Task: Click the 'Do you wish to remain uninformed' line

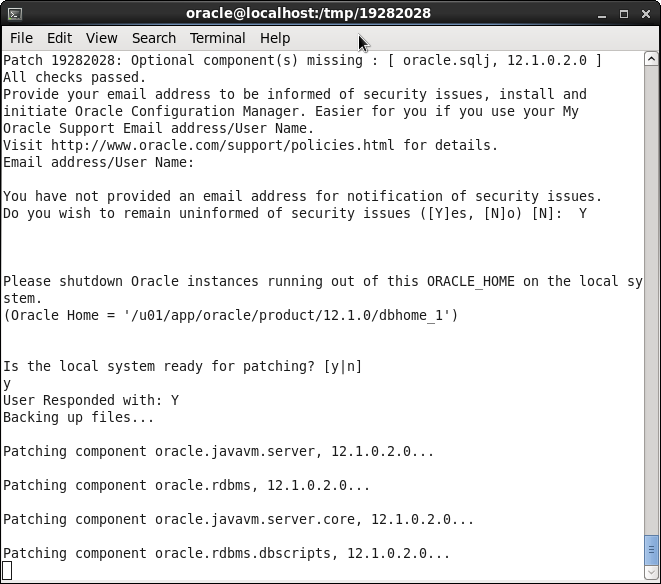Action: (x=295, y=213)
